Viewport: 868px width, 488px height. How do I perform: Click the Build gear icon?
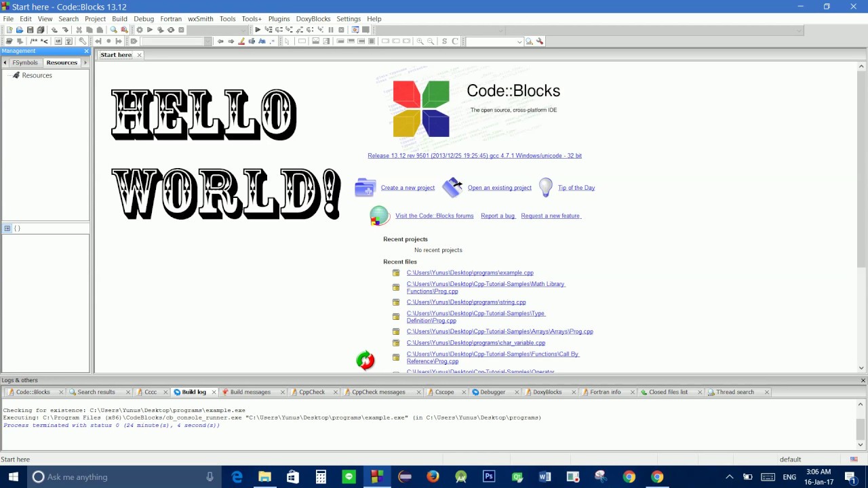click(139, 30)
